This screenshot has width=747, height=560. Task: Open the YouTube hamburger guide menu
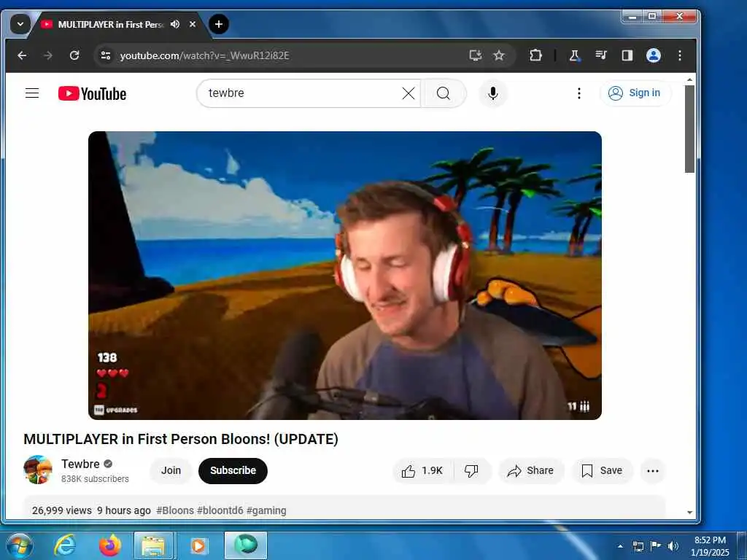32,93
